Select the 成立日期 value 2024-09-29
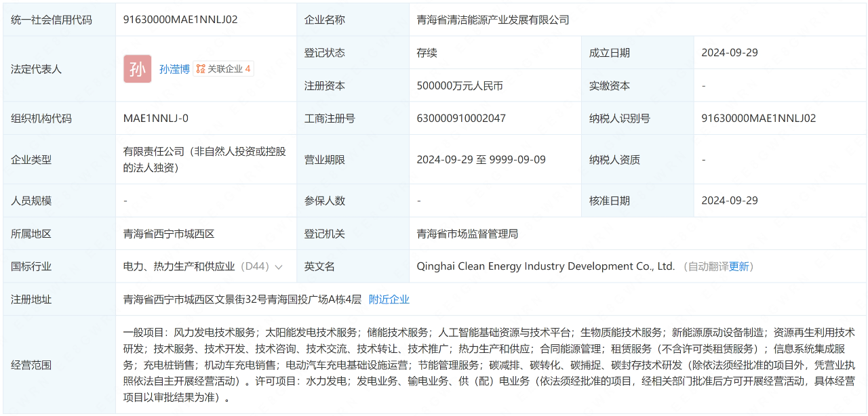Screen dimensions: 868x416 [730, 53]
